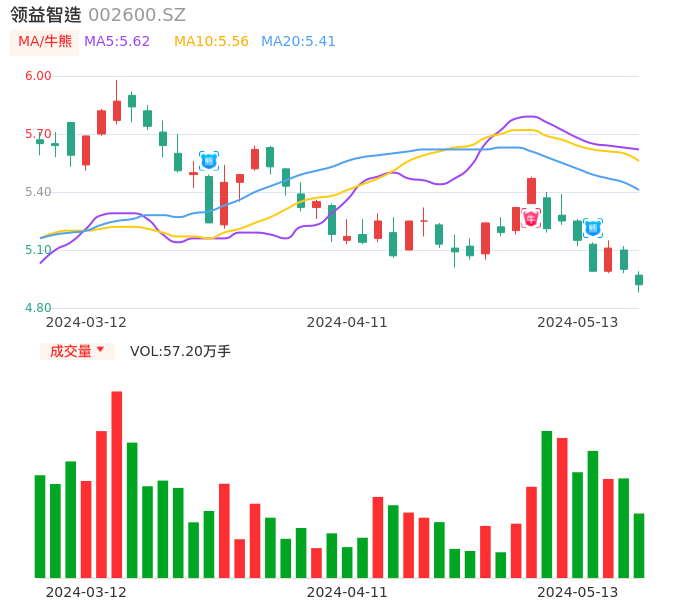686x606 pixels.
Task: Toggle the MA20:5.41 moving average legend
Action: pos(298,42)
